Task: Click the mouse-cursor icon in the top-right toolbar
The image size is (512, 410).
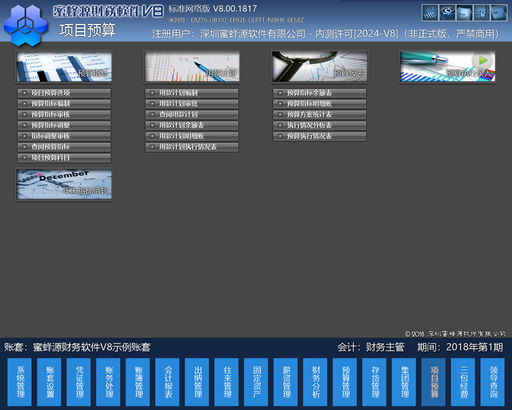Action: pos(482,13)
